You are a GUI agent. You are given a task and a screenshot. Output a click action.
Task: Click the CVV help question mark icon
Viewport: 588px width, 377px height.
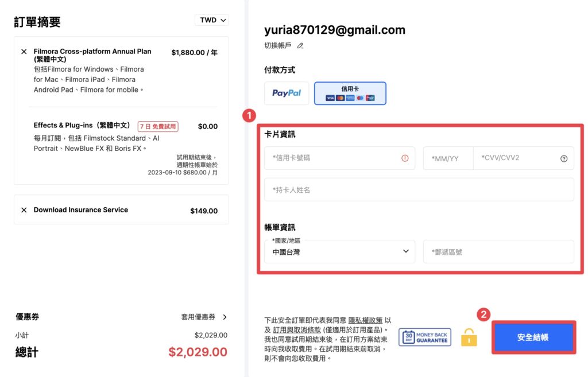pyautogui.click(x=564, y=158)
